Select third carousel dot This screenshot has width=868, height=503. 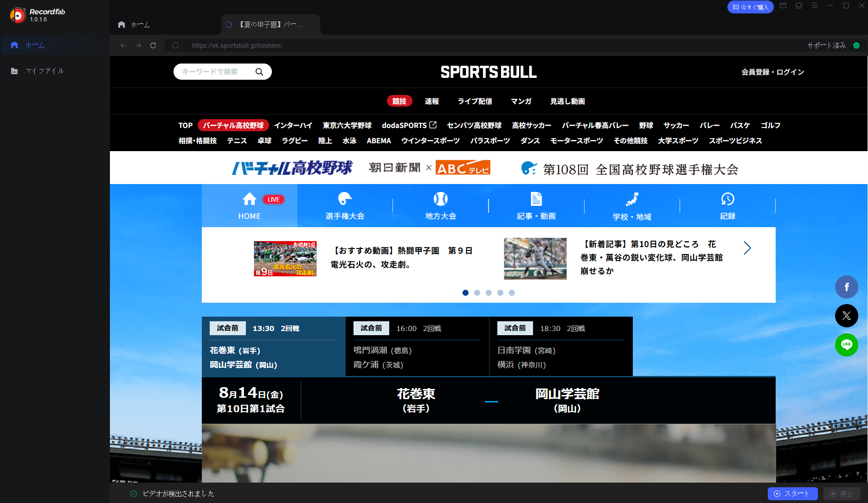(x=489, y=293)
